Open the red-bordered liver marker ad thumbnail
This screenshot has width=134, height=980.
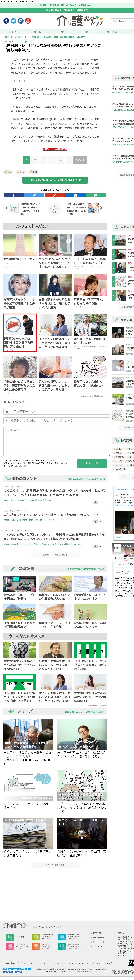(x=20, y=327)
